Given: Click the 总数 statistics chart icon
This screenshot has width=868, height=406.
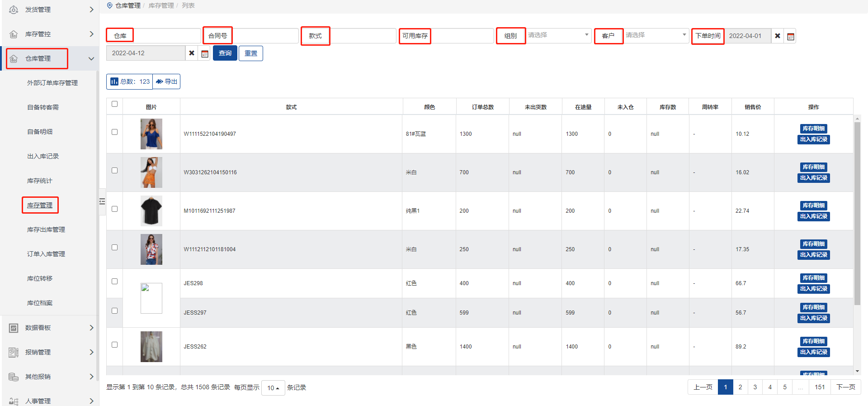Looking at the screenshot, I should point(114,81).
